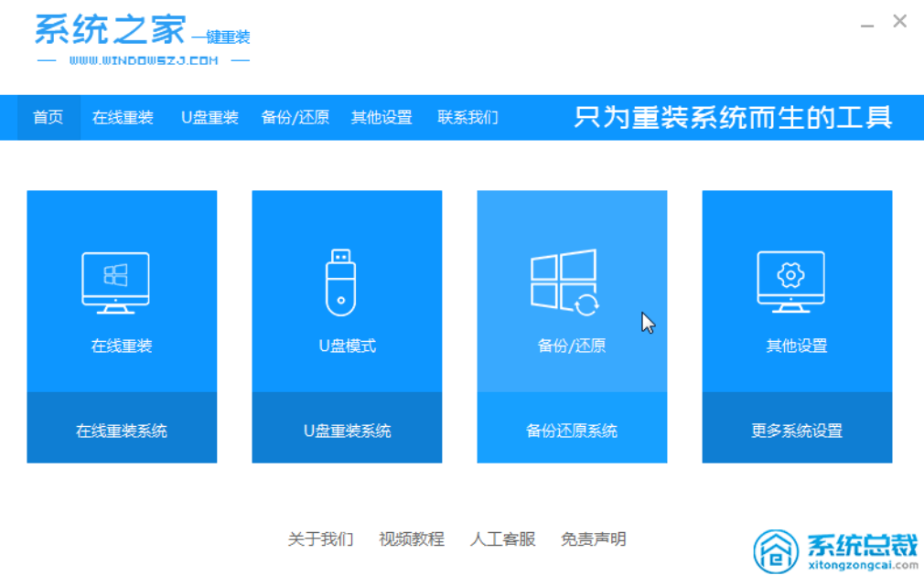Switch to the 首页 tab
The width and height of the screenshot is (924, 586).
(x=48, y=118)
